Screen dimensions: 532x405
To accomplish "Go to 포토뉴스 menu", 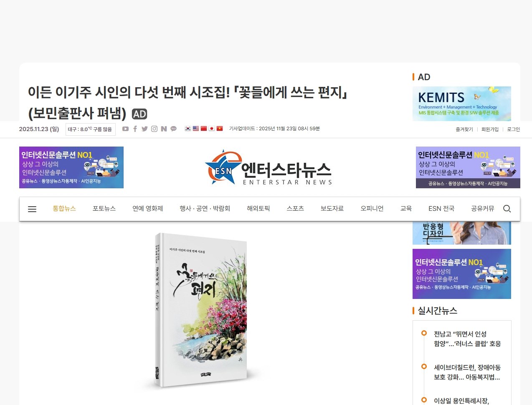I will [104, 209].
